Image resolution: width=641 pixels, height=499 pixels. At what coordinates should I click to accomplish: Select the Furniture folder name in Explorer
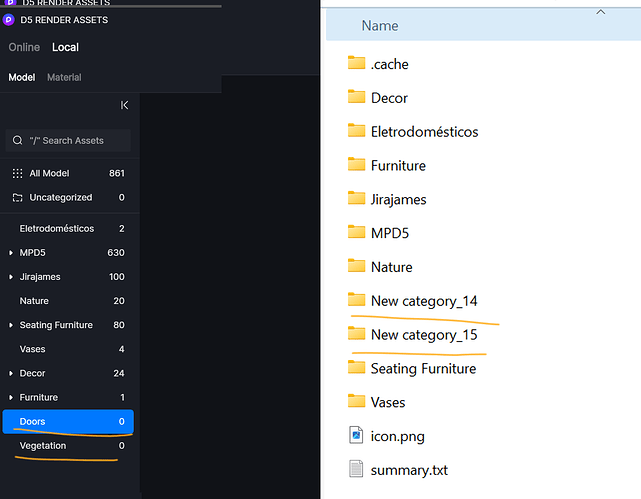pos(398,166)
